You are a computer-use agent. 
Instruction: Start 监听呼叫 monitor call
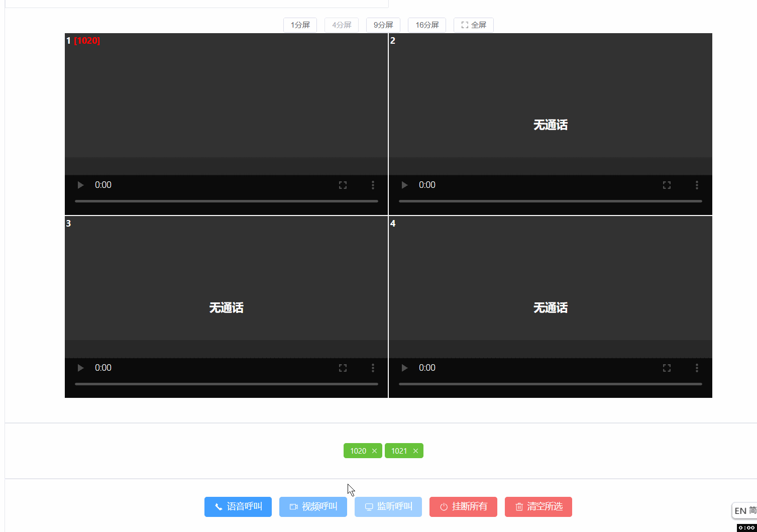(x=388, y=507)
